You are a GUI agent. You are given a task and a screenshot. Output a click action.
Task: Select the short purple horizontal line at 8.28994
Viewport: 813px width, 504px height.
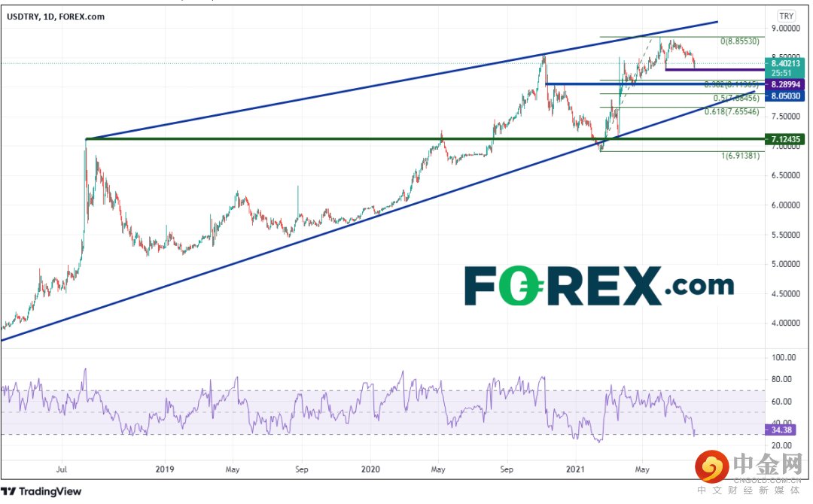point(715,69)
